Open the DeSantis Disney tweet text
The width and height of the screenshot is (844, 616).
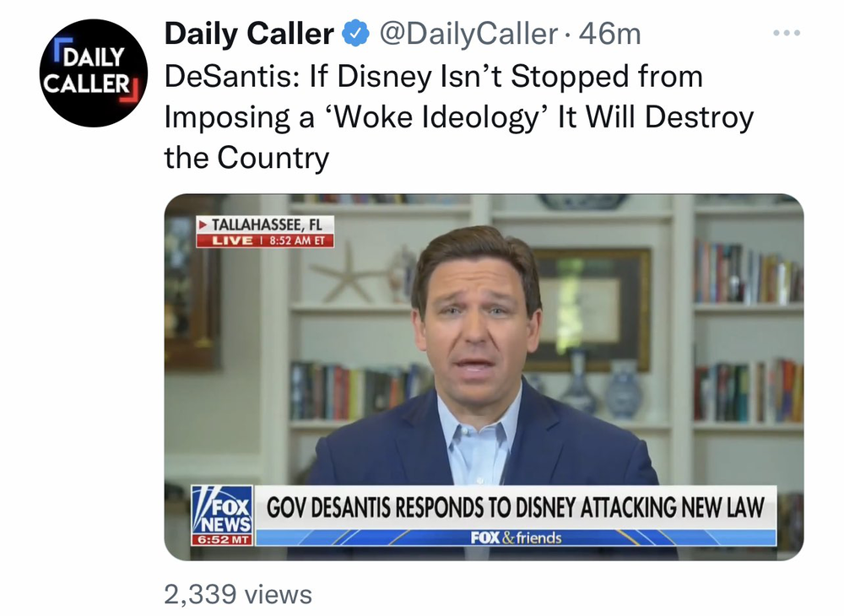459,116
